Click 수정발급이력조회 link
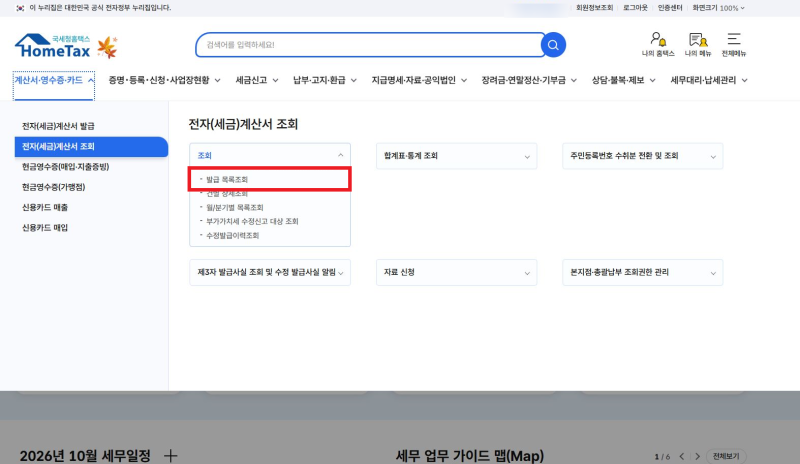800x464 pixels. 233,235
